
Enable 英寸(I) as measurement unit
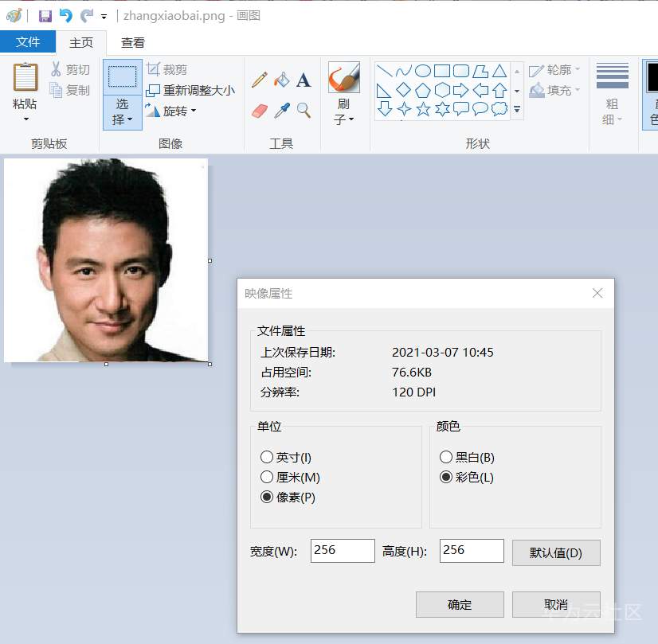267,457
